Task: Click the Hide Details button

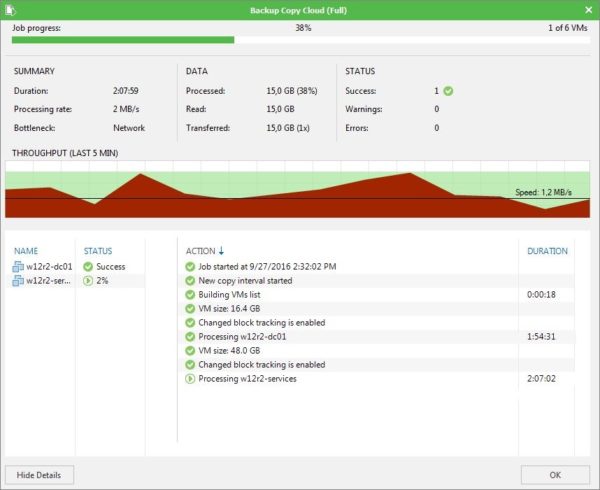Action: 39,475
